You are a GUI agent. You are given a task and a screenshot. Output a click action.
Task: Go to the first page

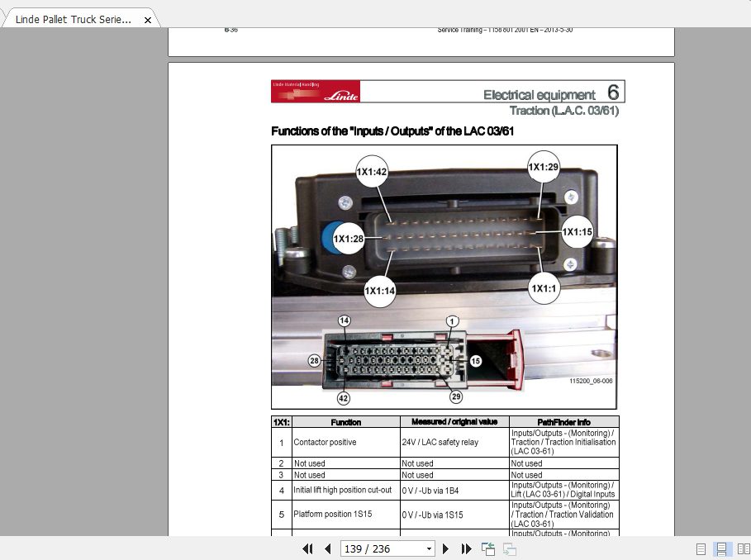tap(307, 548)
